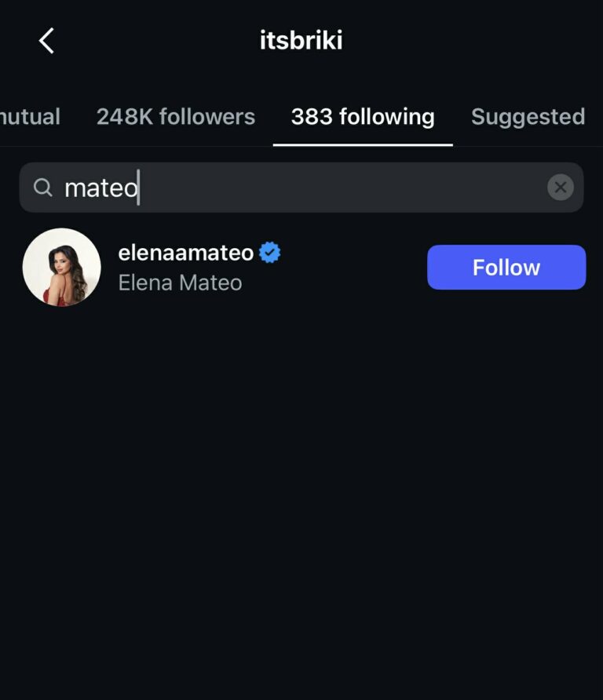Tap the back arrow

tap(46, 41)
